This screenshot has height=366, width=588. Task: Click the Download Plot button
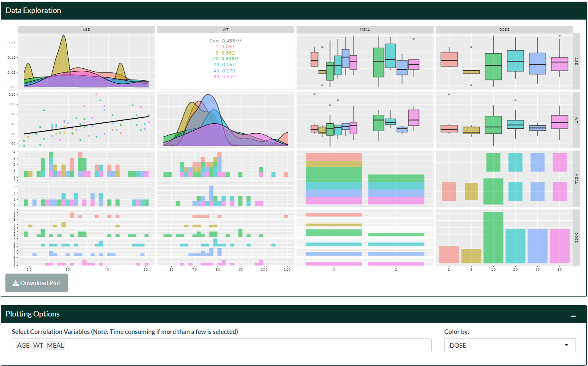(x=37, y=283)
